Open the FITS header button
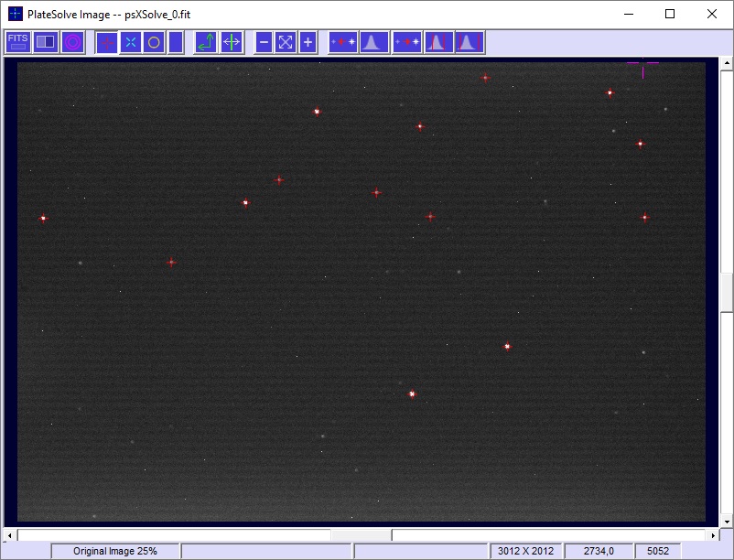Image resolution: width=734 pixels, height=560 pixels. click(17, 42)
